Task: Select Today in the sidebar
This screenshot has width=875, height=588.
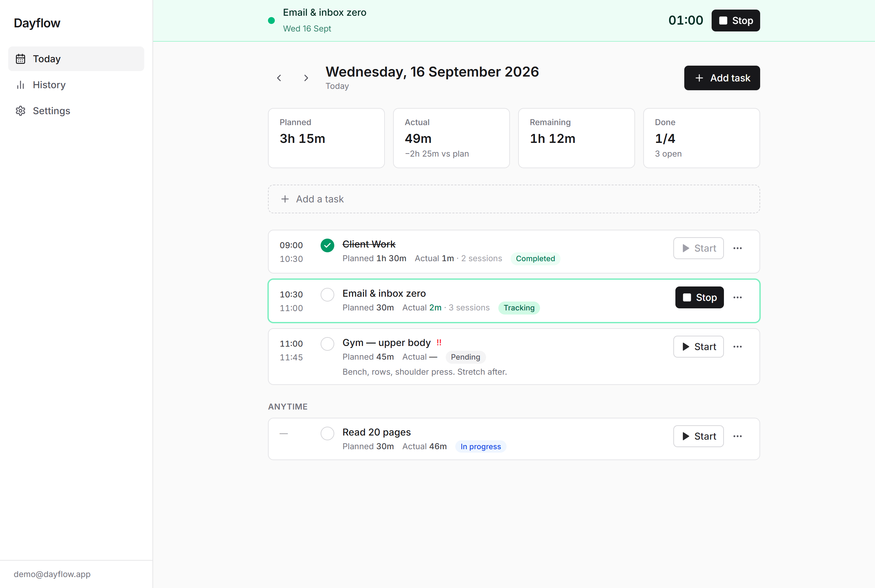Action: click(x=76, y=59)
